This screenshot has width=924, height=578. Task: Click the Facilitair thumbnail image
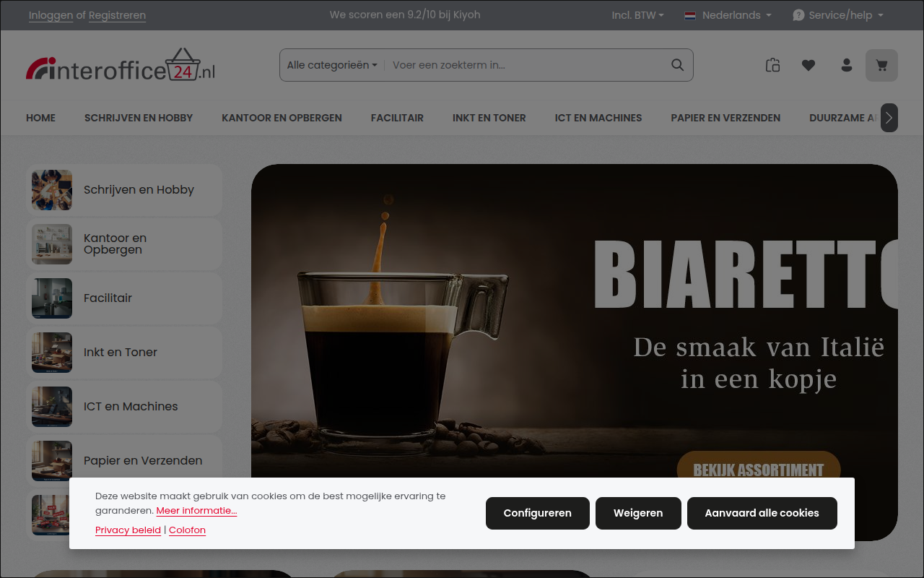point(52,298)
